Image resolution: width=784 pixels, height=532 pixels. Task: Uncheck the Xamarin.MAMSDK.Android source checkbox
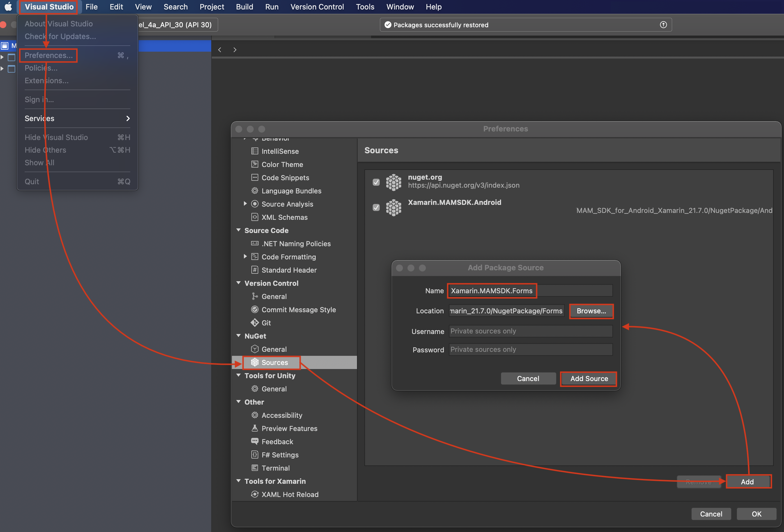376,207
